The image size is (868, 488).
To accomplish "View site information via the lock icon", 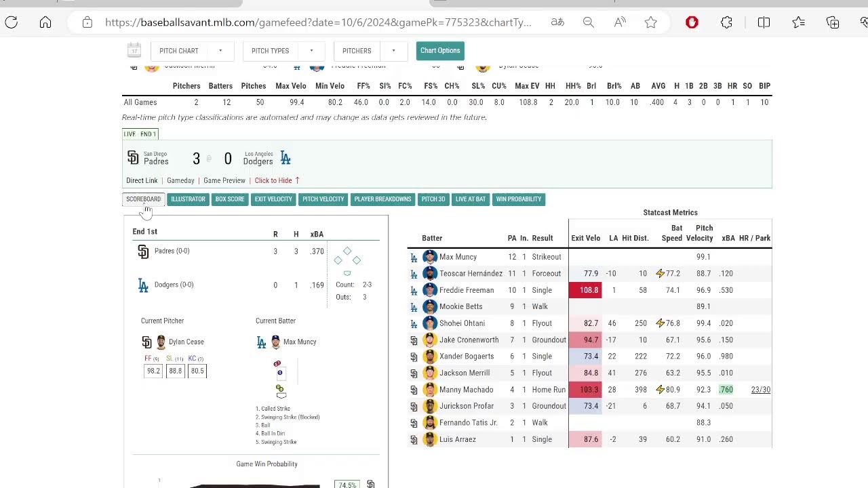I will point(87,22).
